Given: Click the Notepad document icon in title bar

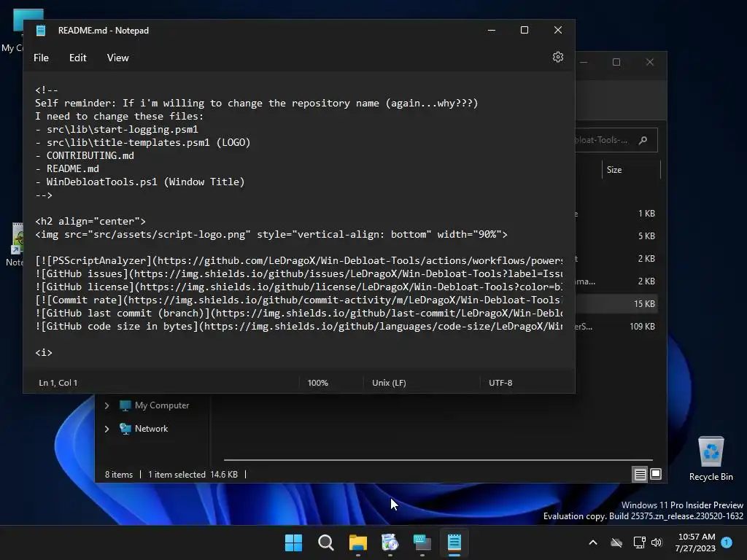Looking at the screenshot, I should click(x=41, y=31).
